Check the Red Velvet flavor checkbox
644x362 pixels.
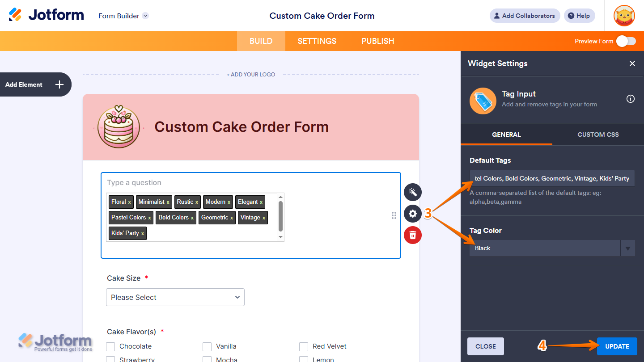(x=304, y=346)
